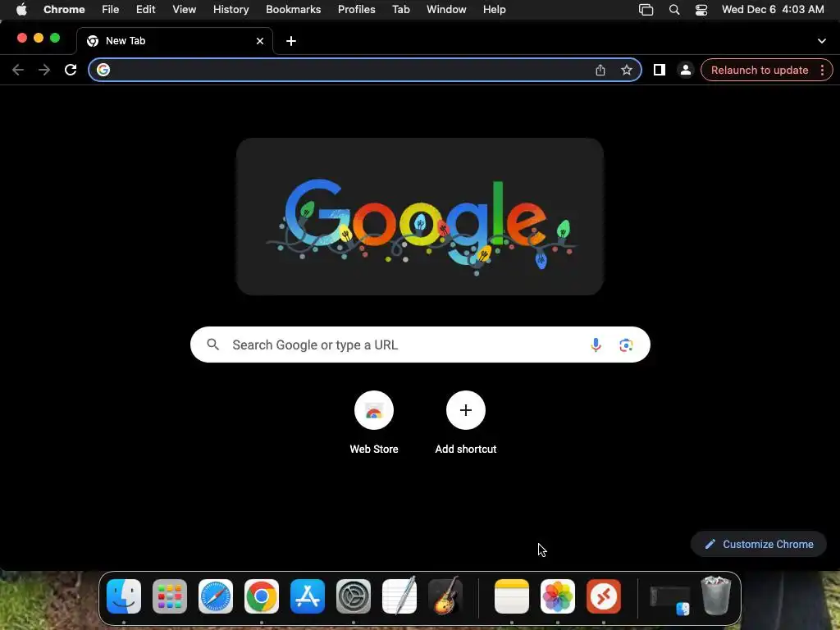Screen dimensions: 840x630
Task: Open the Bookmarks menu
Action: click(294, 9)
